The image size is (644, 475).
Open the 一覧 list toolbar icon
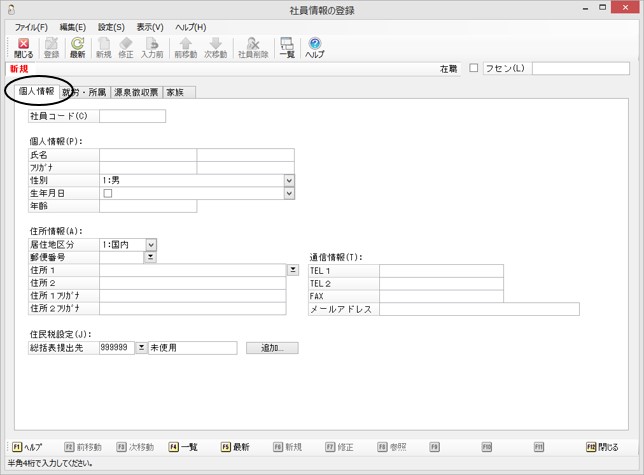click(x=287, y=48)
